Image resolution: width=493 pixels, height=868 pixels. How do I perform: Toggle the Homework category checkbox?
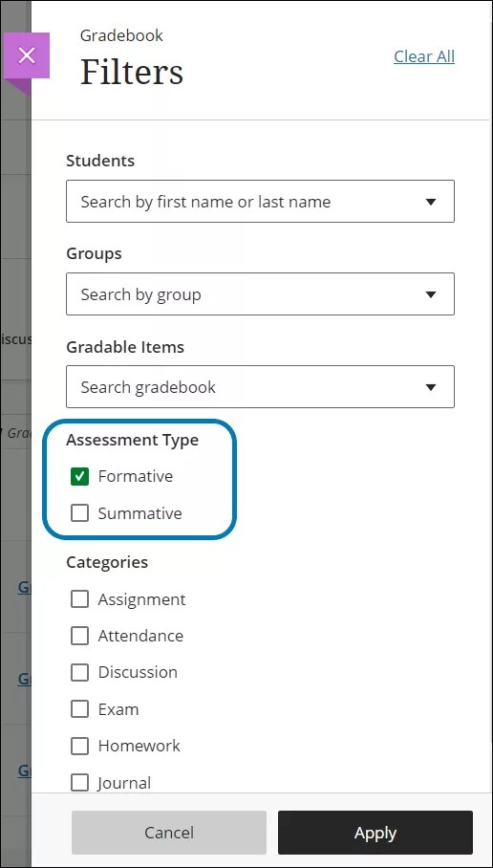tap(79, 747)
